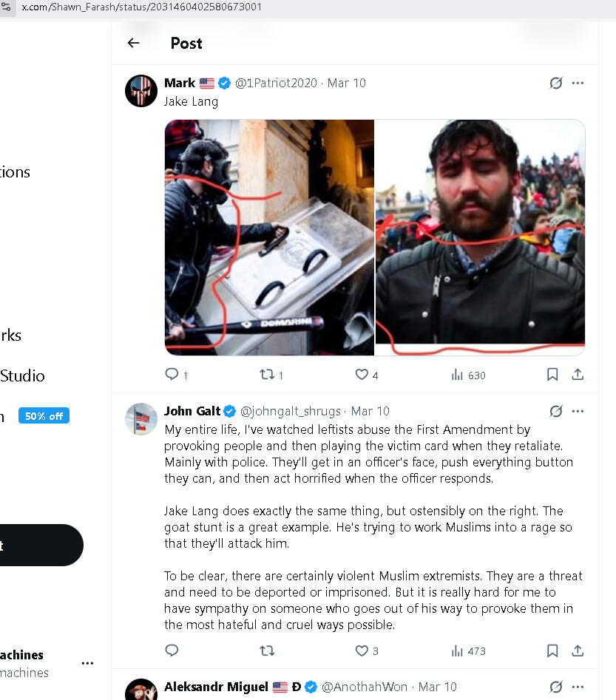Image resolution: width=616 pixels, height=700 pixels.
Task: Open the 50% off premium badge
Action: point(44,416)
